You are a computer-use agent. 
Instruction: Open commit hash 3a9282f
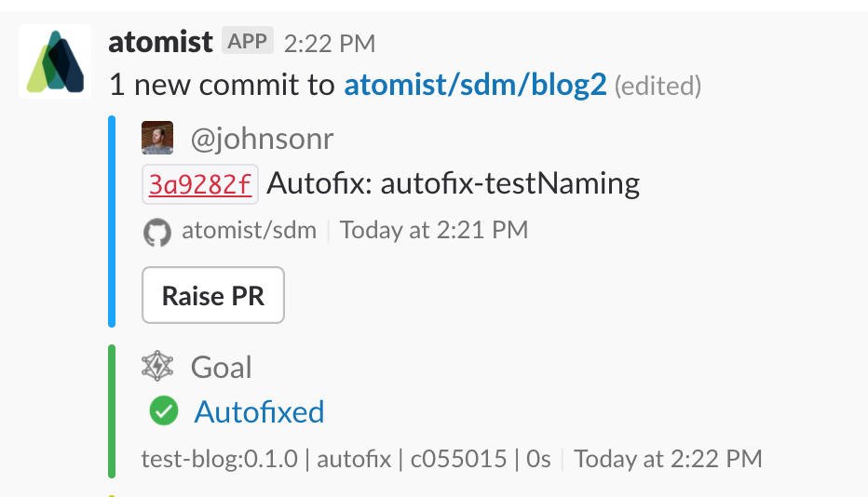coord(200,184)
